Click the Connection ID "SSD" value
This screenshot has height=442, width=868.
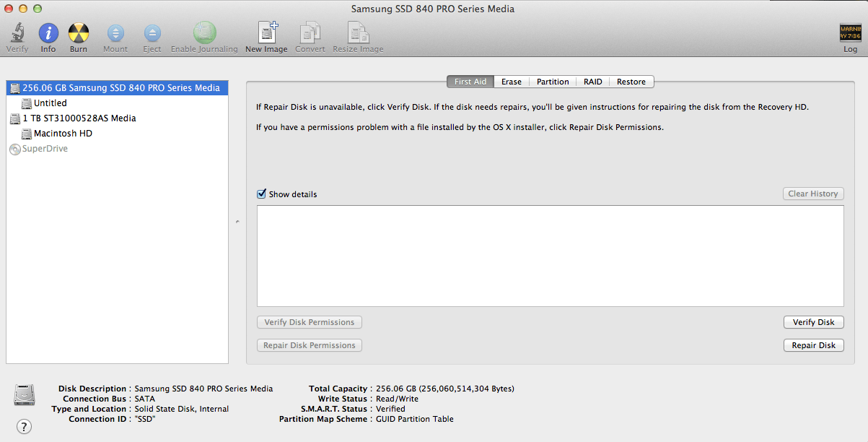[146, 419]
